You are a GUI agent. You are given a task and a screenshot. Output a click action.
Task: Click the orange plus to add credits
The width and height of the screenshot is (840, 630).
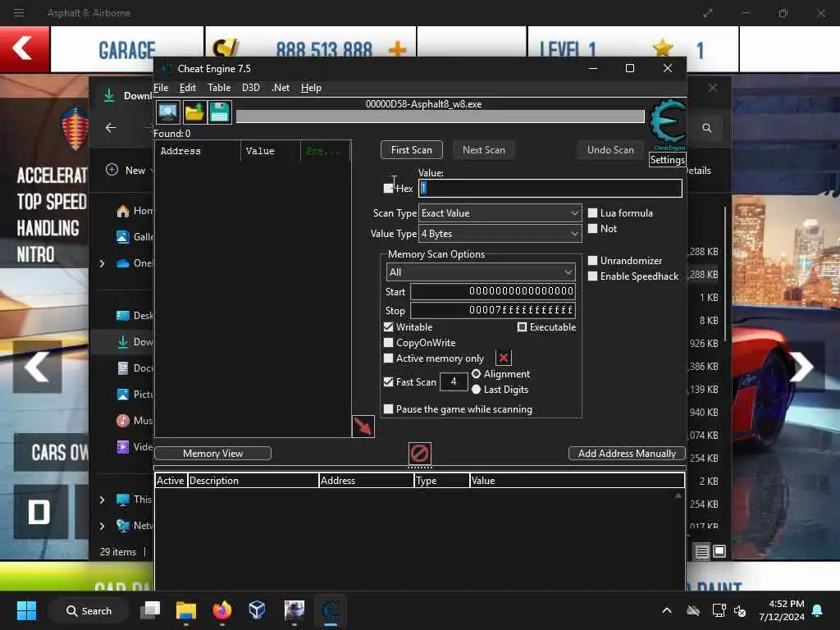pos(397,49)
